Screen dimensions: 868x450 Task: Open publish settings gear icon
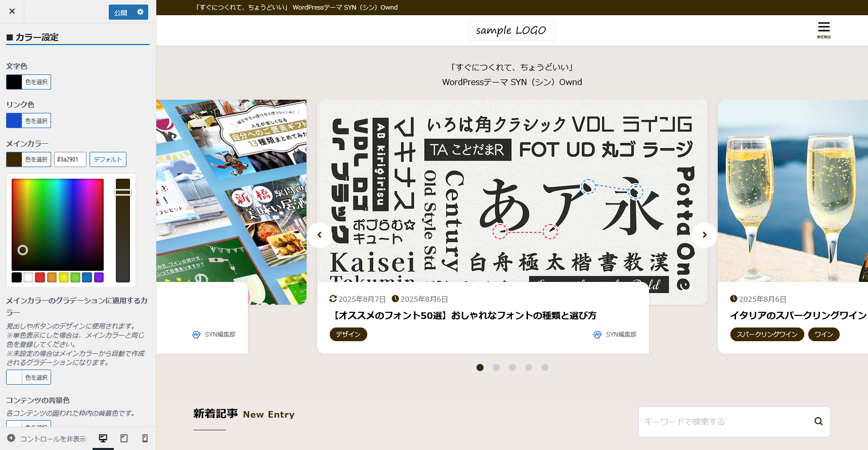(141, 12)
